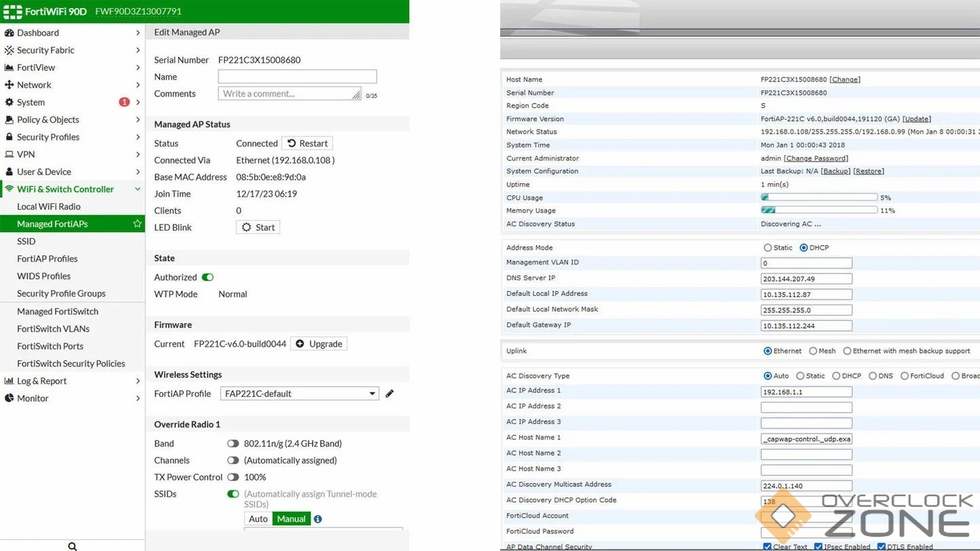Click the CPU Usage progress bar
980x551 pixels.
coord(819,197)
